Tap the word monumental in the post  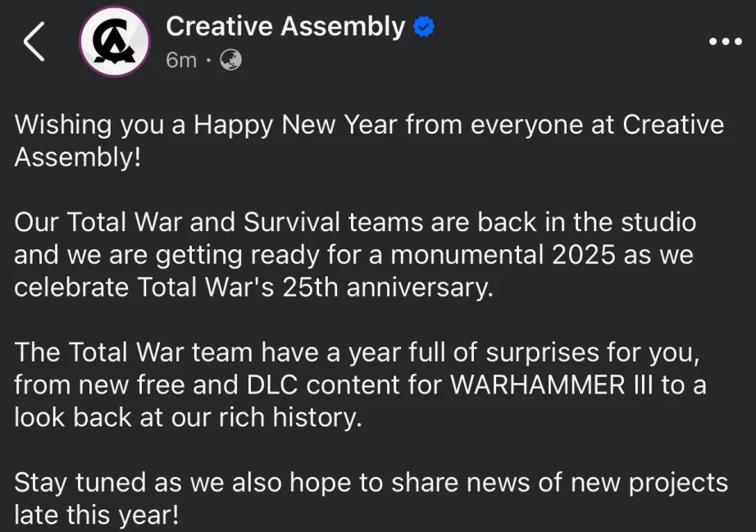[x=467, y=254]
